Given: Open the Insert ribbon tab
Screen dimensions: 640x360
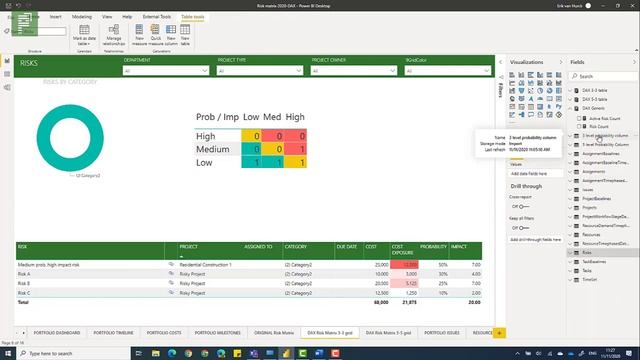Looking at the screenshot, I should (x=56, y=17).
